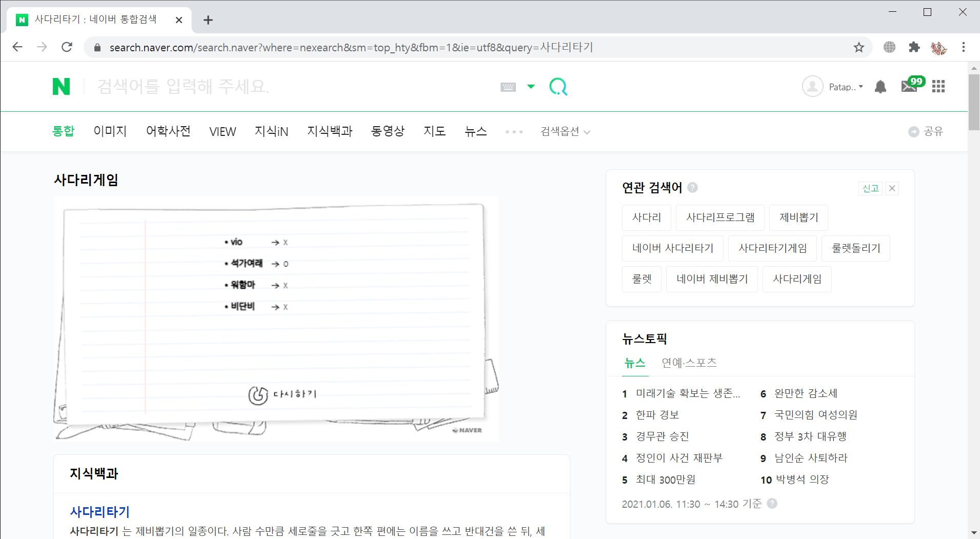Viewport: 980px width, 539px height.
Task: Open news topic 박병석 의장
Action: pyautogui.click(x=803, y=480)
